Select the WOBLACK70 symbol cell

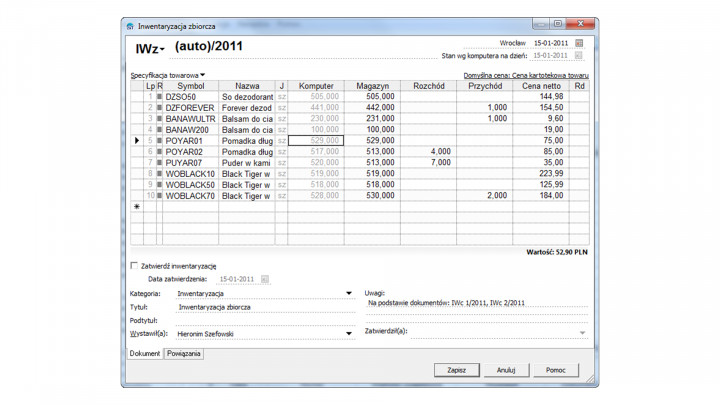click(191, 196)
